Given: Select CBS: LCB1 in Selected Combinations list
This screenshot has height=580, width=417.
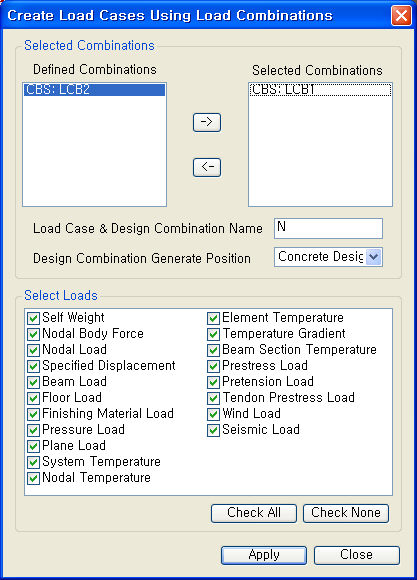Looking at the screenshot, I should (x=320, y=90).
